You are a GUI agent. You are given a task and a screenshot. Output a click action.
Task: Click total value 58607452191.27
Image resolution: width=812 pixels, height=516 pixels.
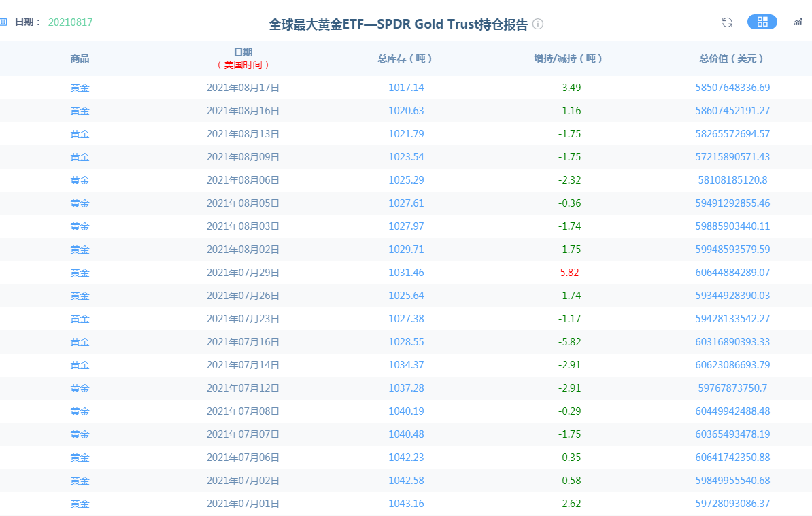tap(732, 111)
